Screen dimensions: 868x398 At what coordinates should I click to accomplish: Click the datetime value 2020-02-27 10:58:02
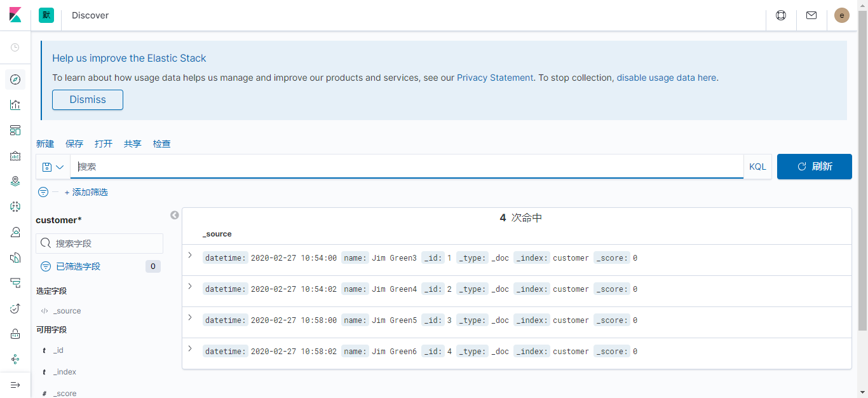[x=294, y=352]
